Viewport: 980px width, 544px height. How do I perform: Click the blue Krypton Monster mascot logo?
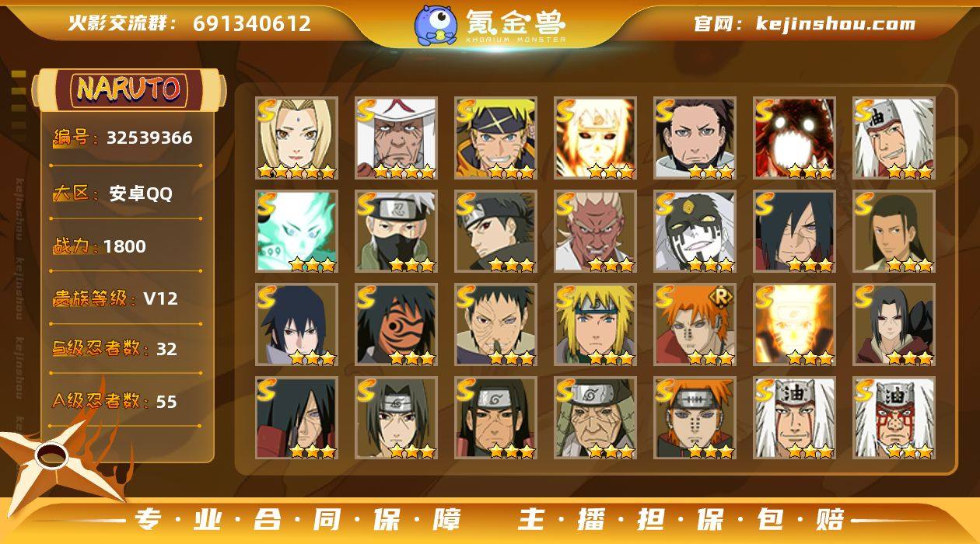[x=435, y=24]
